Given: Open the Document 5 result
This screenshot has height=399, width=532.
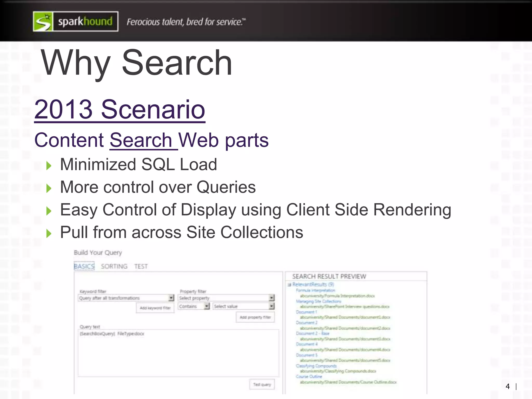Looking at the screenshot, I should tap(307, 355).
